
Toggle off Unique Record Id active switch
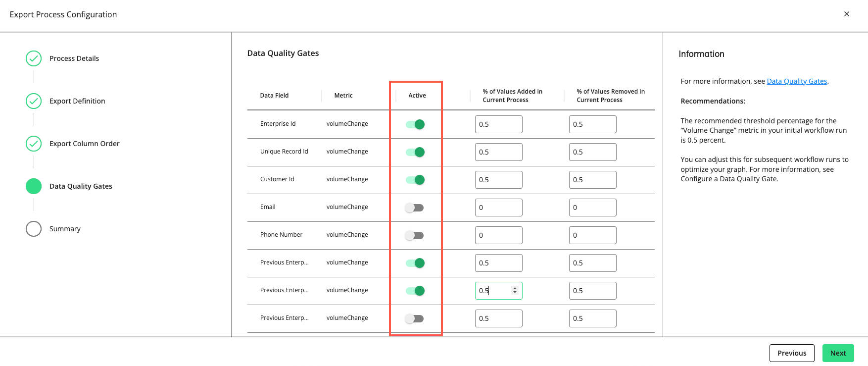[x=415, y=152]
